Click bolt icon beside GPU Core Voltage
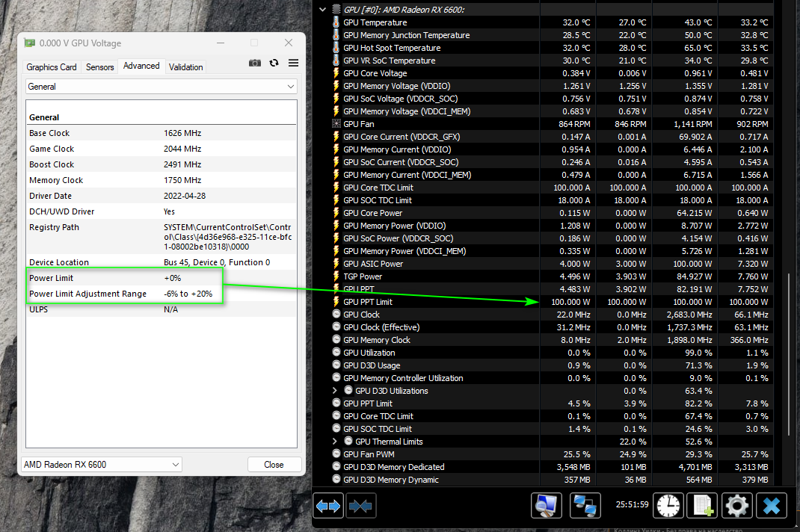The height and width of the screenshot is (532, 800). pyautogui.click(x=336, y=73)
